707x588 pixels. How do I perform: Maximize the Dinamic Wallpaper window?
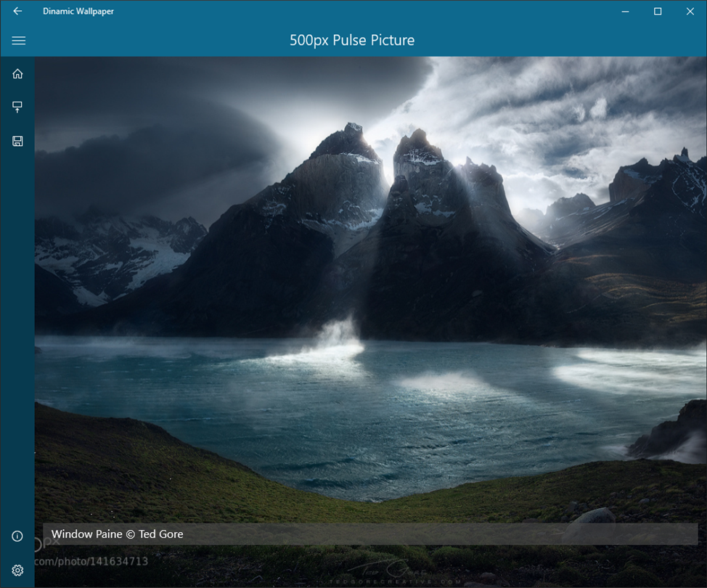click(x=658, y=12)
